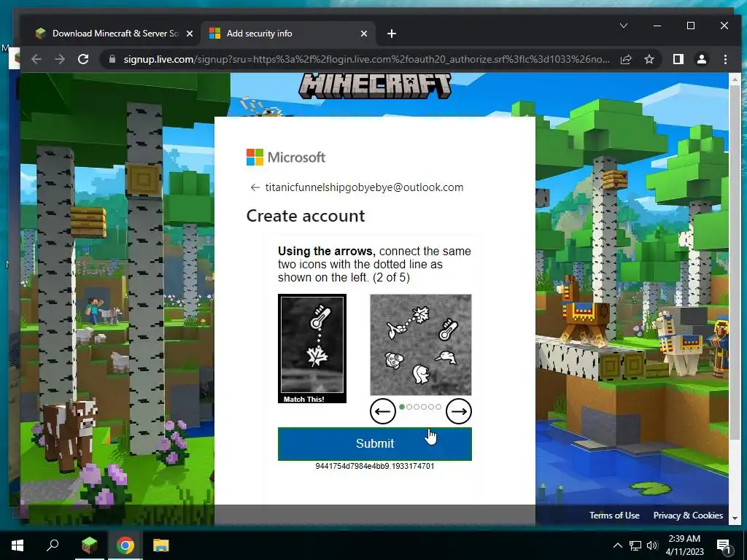
Task: Open the notification center icon
Action: point(723,545)
